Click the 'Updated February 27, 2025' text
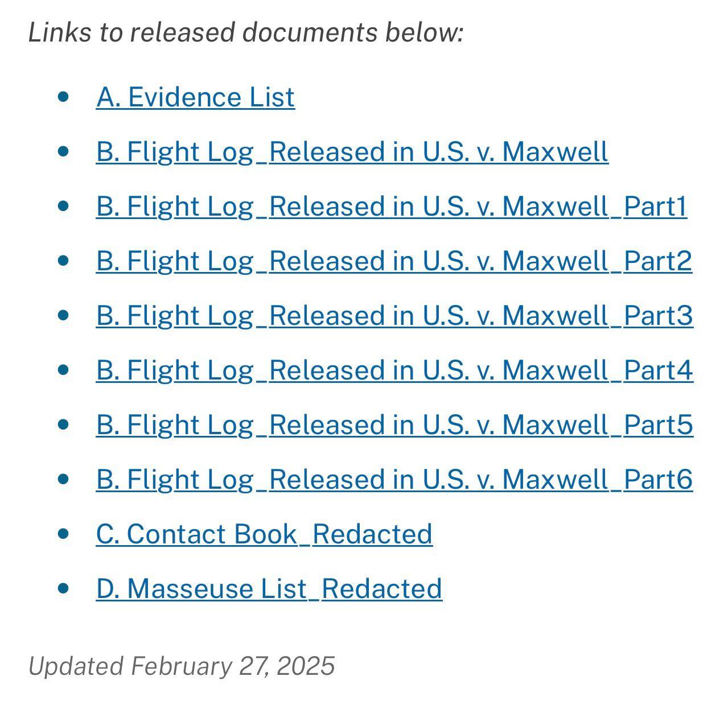Viewport: 728px width, 705px height. (x=182, y=666)
